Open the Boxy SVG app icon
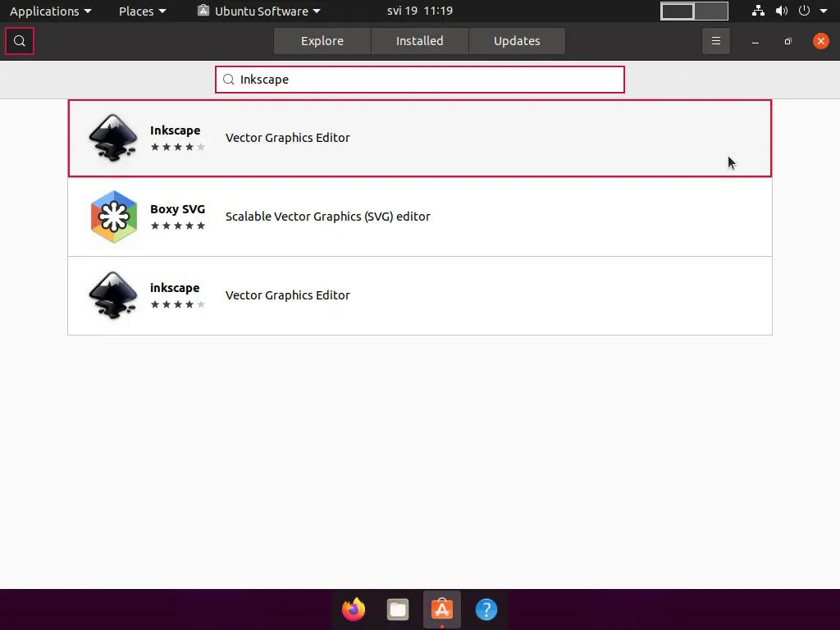Screen dimensions: 840x630 pyautogui.click(x=113, y=217)
